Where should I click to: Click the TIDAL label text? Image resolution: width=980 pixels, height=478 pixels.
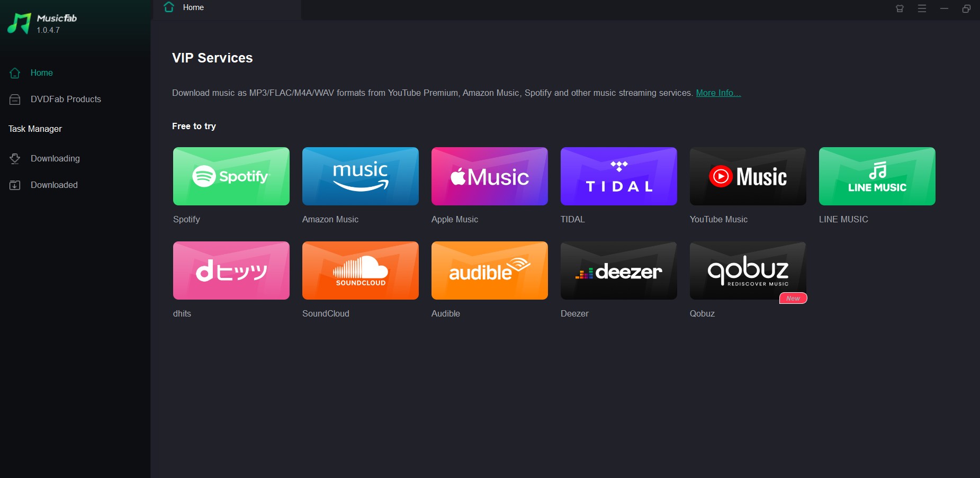(x=573, y=220)
